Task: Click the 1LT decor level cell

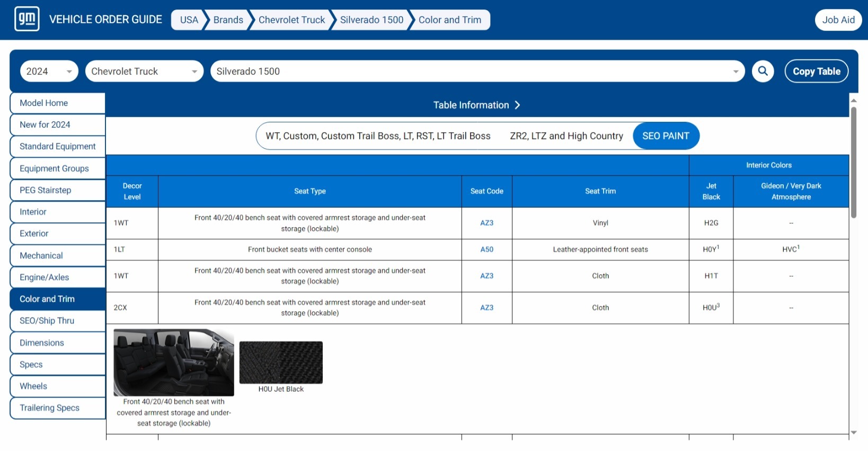Action: [132, 249]
